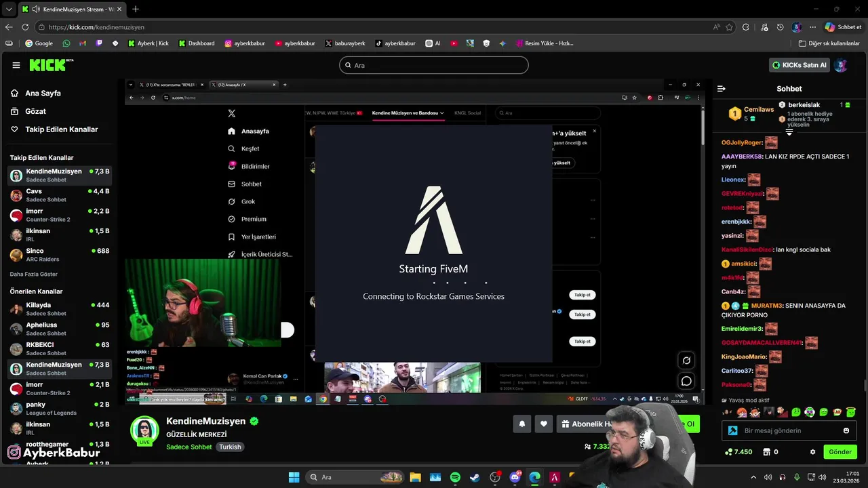Open Spotify from taskbar

point(455,477)
